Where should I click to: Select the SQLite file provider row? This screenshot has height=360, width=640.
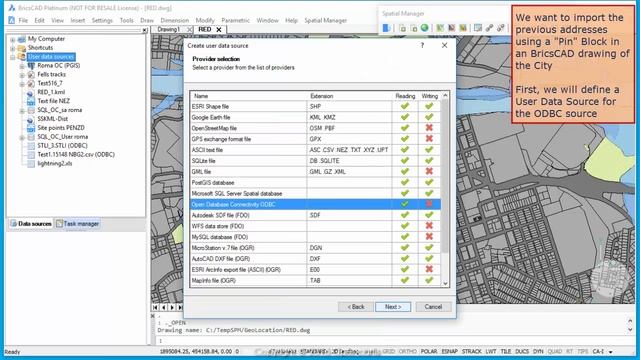point(316,161)
